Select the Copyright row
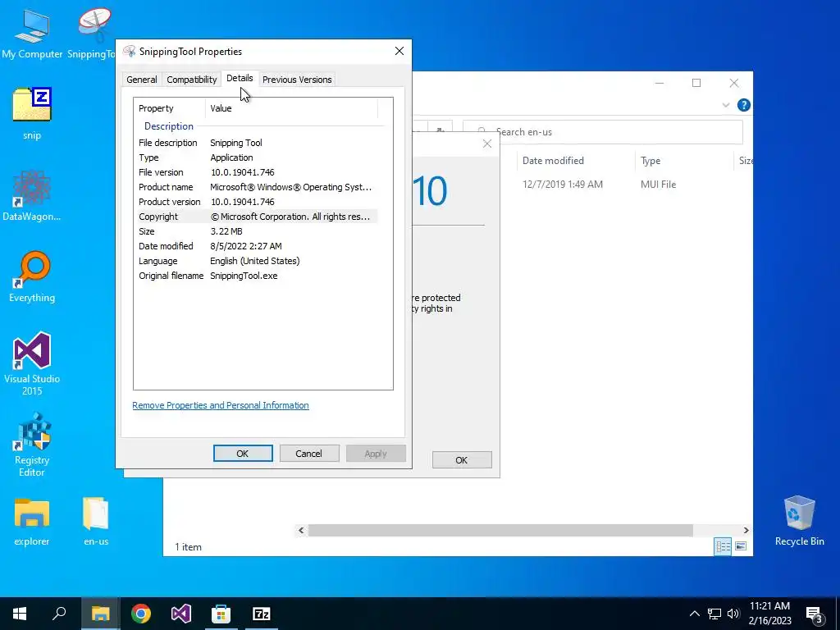This screenshot has height=630, width=840. [257, 217]
